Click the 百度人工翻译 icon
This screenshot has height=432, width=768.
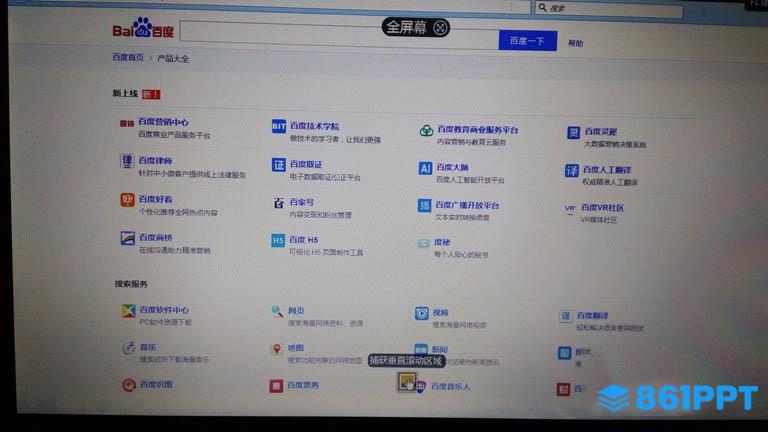click(x=571, y=170)
